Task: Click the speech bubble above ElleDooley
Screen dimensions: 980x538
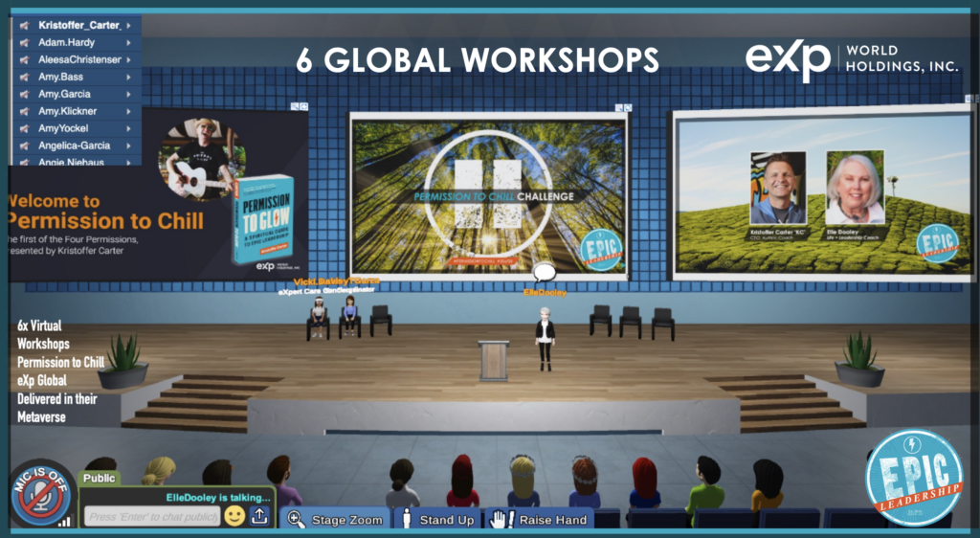Action: (x=545, y=273)
